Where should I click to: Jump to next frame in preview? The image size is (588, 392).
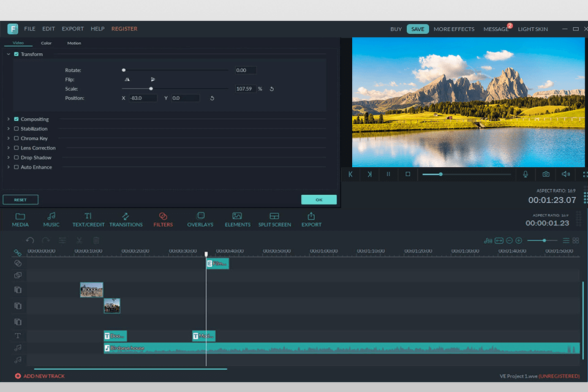pos(369,174)
